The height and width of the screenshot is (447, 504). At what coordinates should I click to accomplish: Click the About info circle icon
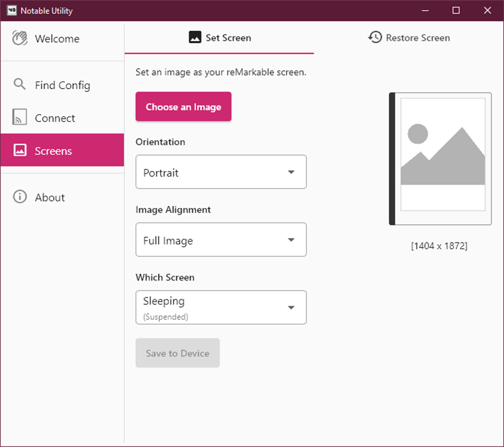20,197
